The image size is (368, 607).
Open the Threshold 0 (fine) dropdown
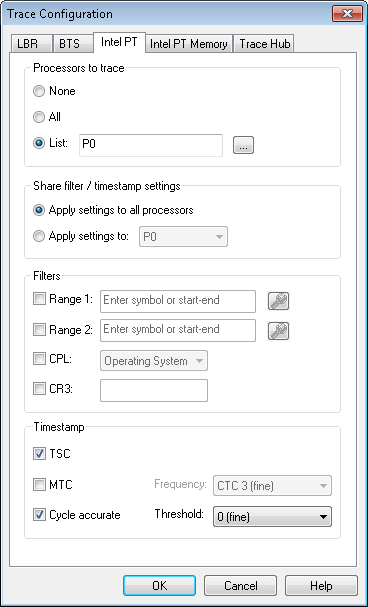(x=272, y=516)
